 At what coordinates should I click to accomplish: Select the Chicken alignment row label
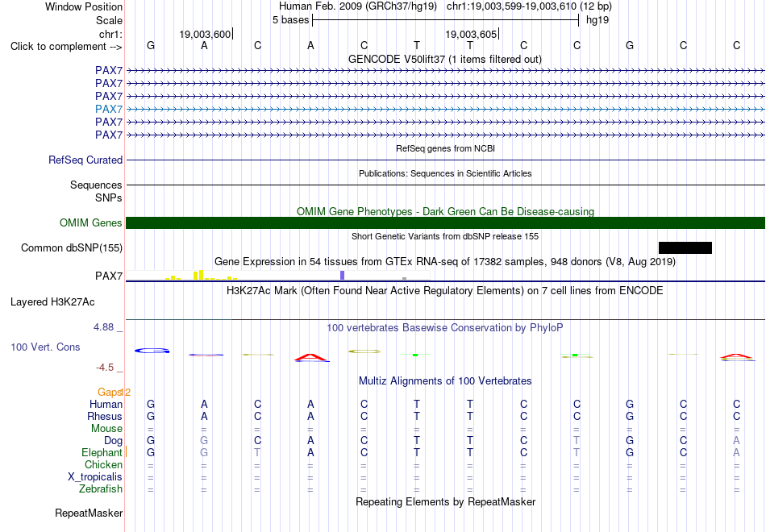pyautogui.click(x=103, y=464)
